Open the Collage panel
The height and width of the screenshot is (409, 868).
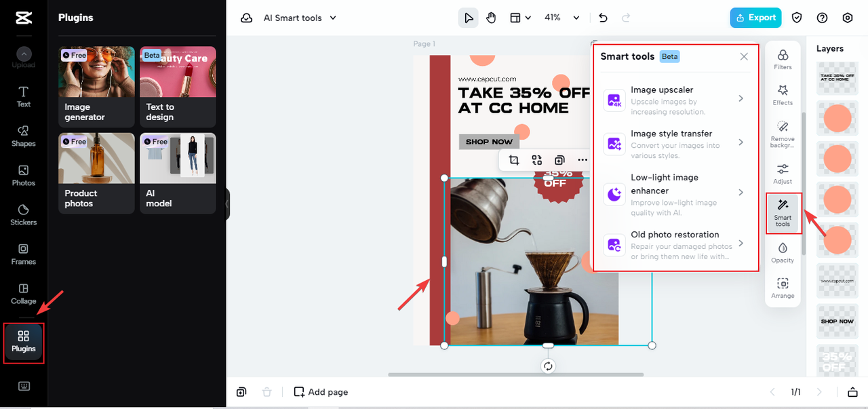[24, 293]
